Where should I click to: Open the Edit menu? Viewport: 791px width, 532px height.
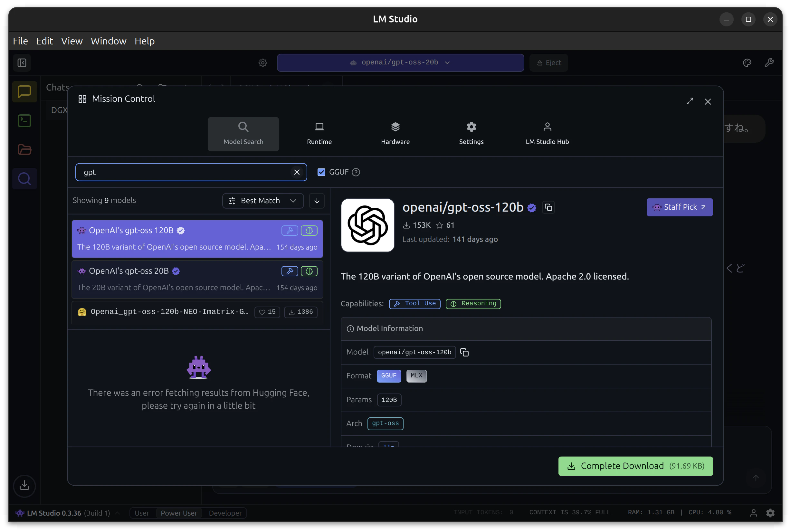44,41
